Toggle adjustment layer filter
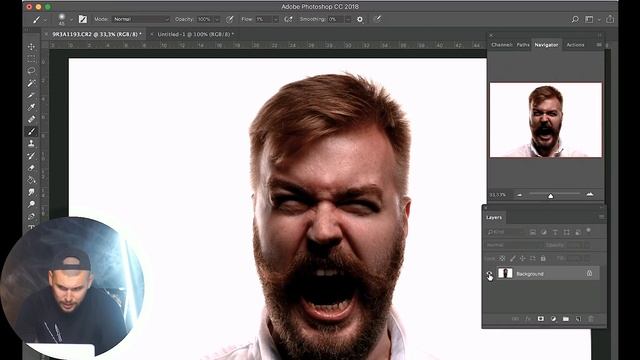Image resolution: width=640 pixels, height=360 pixels. click(544, 232)
